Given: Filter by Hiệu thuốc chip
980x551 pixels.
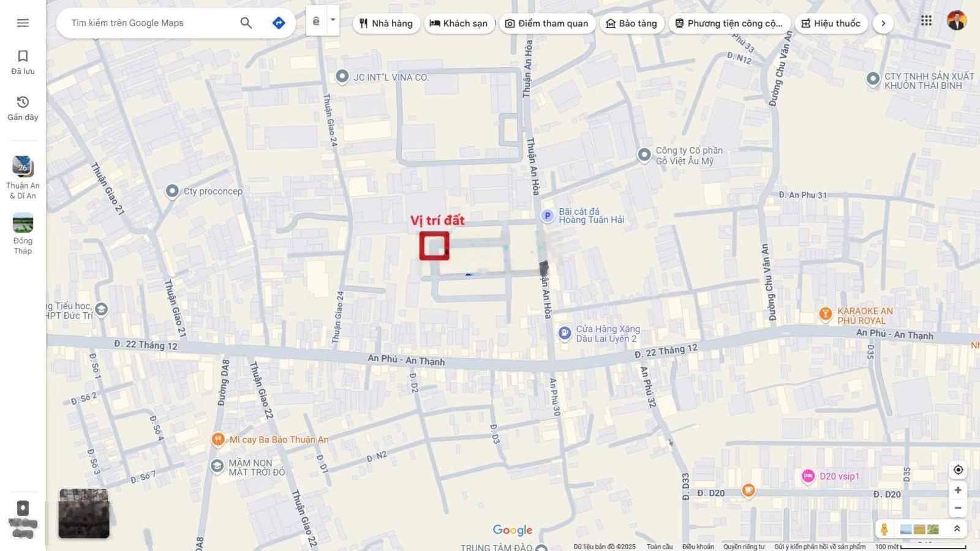Looking at the screenshot, I should coord(831,23).
